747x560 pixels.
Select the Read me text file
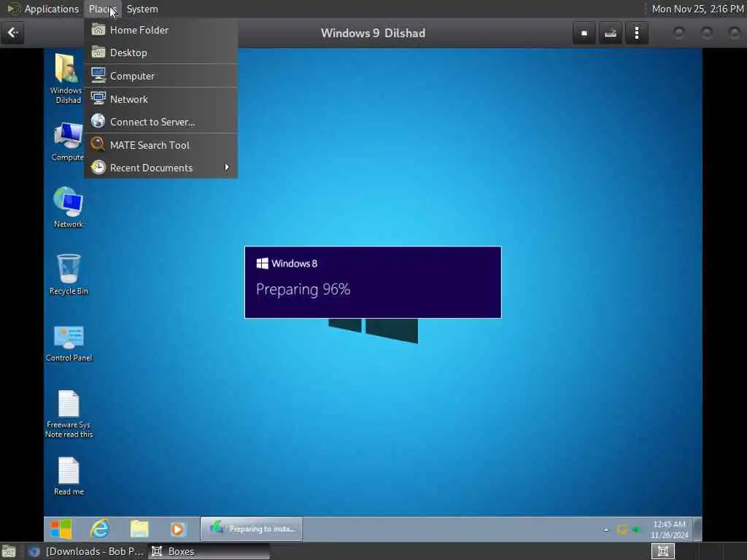(69, 476)
